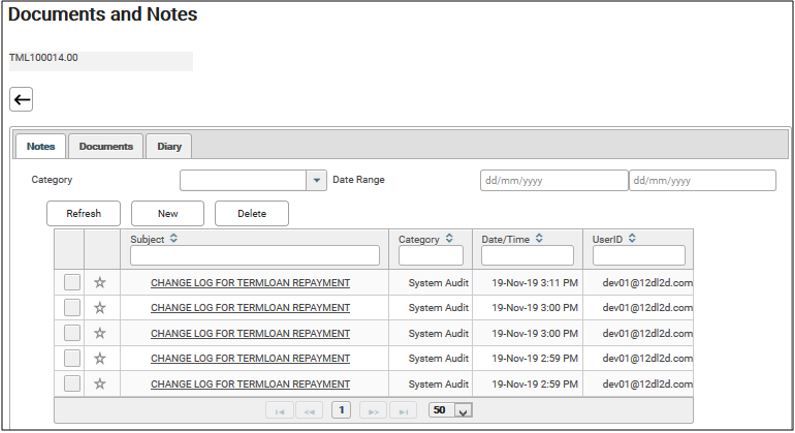Star the last note row
The image size is (795, 433).
click(100, 384)
